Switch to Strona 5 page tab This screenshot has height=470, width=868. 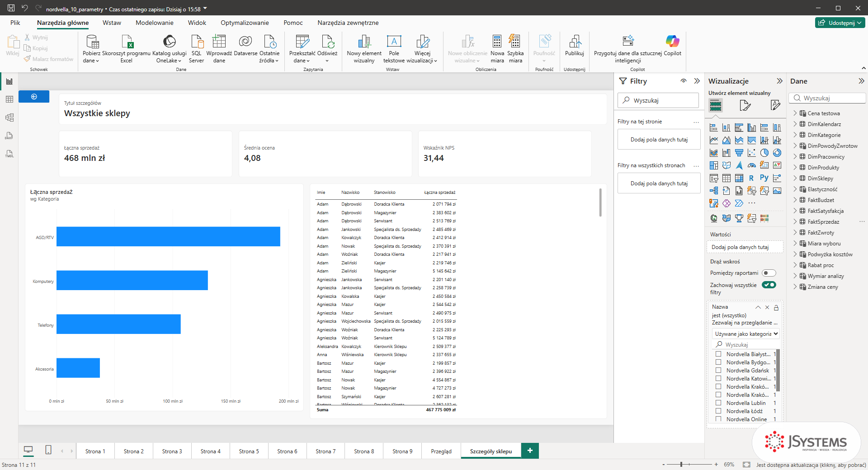(x=249, y=451)
